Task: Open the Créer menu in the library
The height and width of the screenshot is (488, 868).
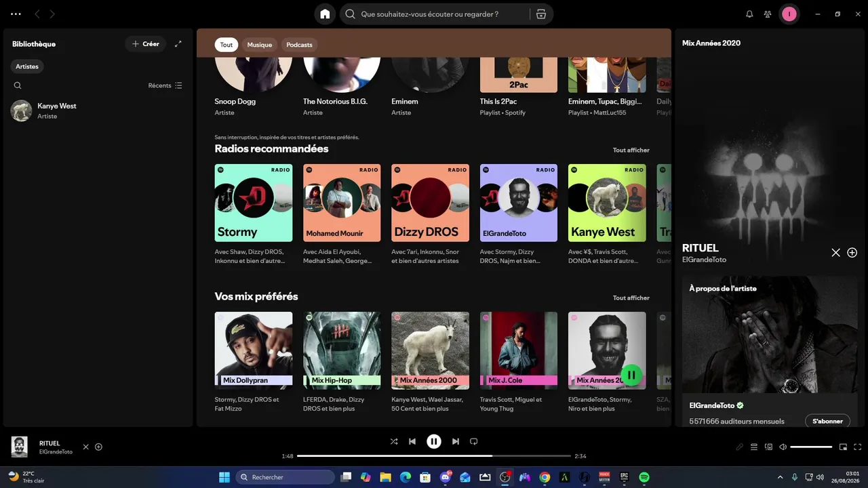Action: (145, 44)
